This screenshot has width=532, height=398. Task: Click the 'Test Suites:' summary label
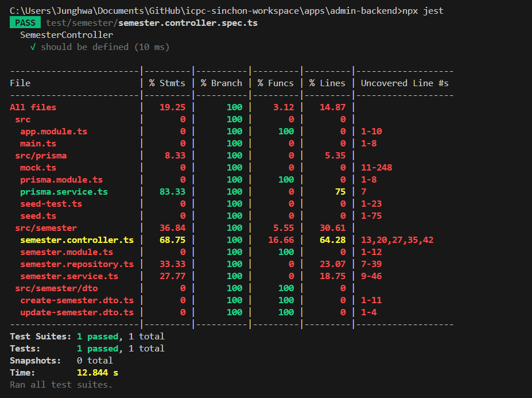click(x=40, y=337)
